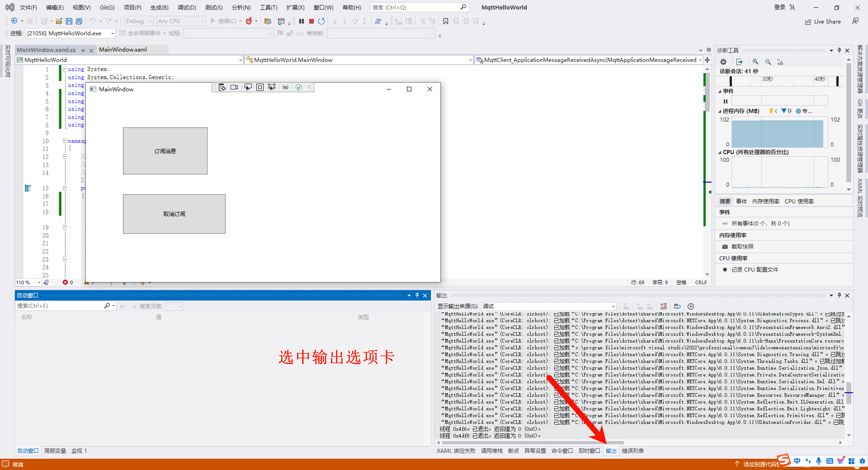Collapse the toolbar chevron on MainWindow debug toolbar

(x=310, y=87)
